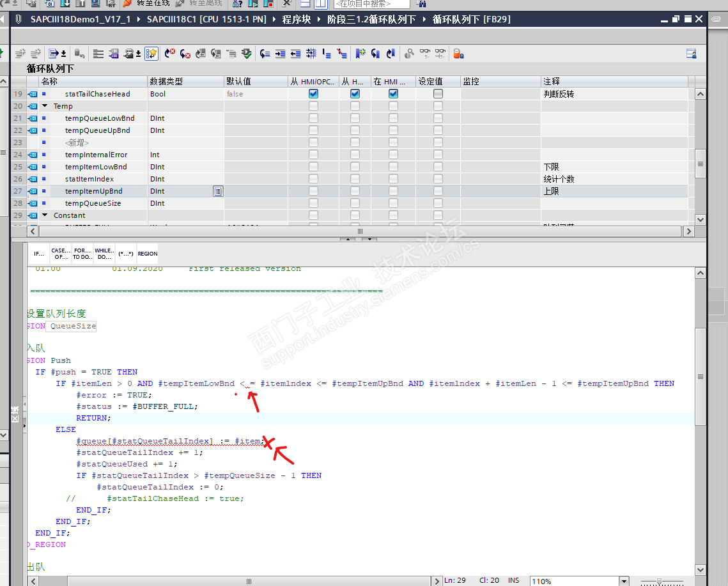Click the indent lines toolbar icon

pos(281,54)
